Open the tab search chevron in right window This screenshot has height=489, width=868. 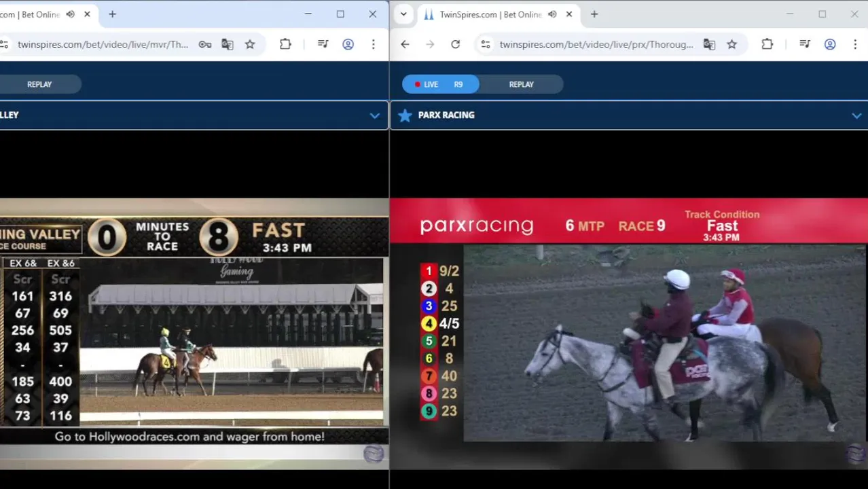tap(403, 14)
